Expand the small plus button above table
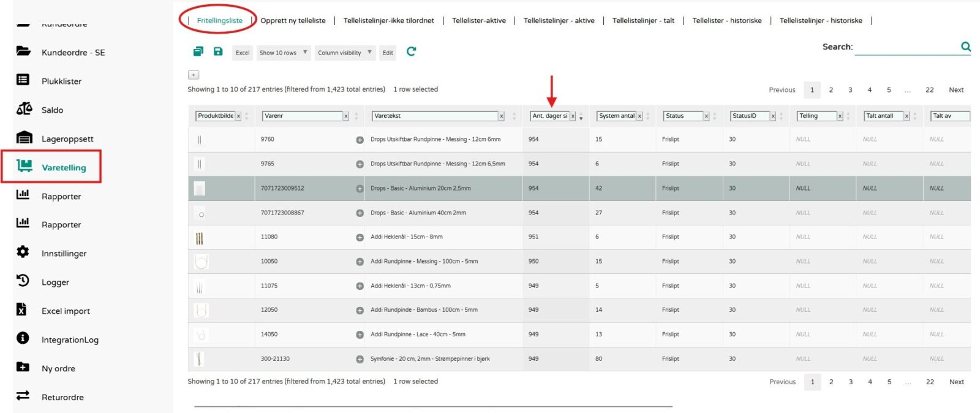The image size is (980, 413). tap(194, 75)
